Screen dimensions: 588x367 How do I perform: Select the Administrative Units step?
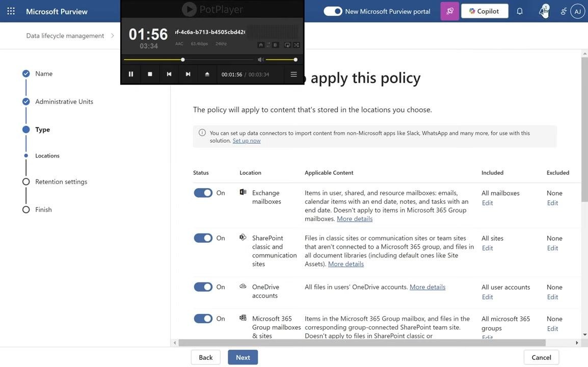(x=64, y=101)
